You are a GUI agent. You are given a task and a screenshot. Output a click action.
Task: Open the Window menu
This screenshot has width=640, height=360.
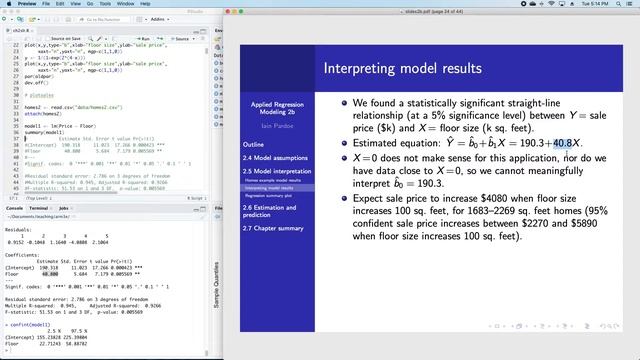[125, 4]
